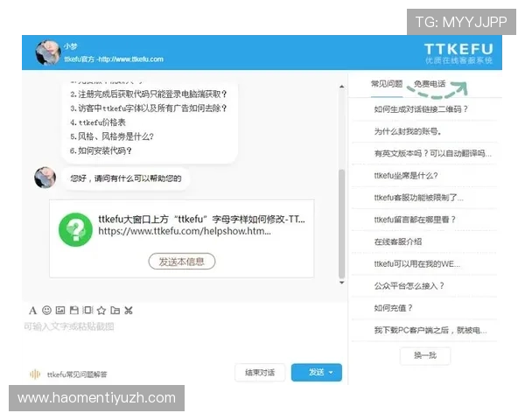The height and width of the screenshot is (420, 525).
Task: Click the green question mark icon
Action: [75, 230]
